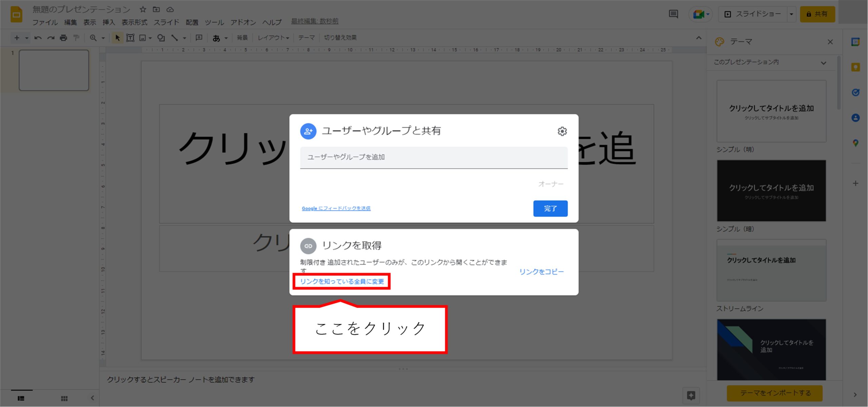Select the paint format icon
Image resolution: width=868 pixels, height=407 pixels.
[x=76, y=38]
